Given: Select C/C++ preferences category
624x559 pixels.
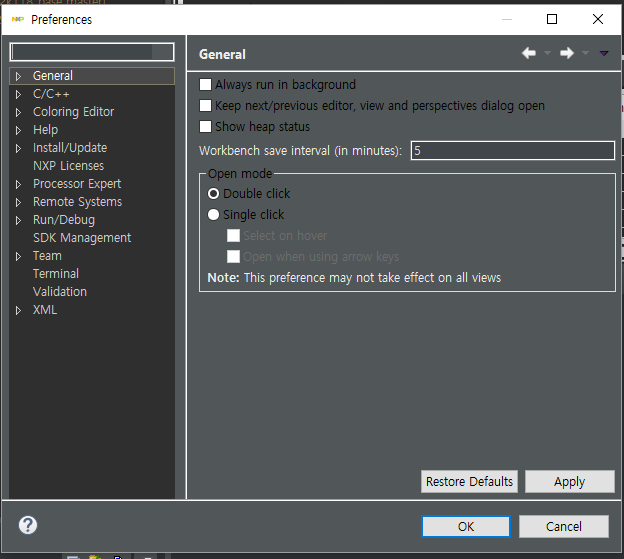Looking at the screenshot, I should click(51, 94).
